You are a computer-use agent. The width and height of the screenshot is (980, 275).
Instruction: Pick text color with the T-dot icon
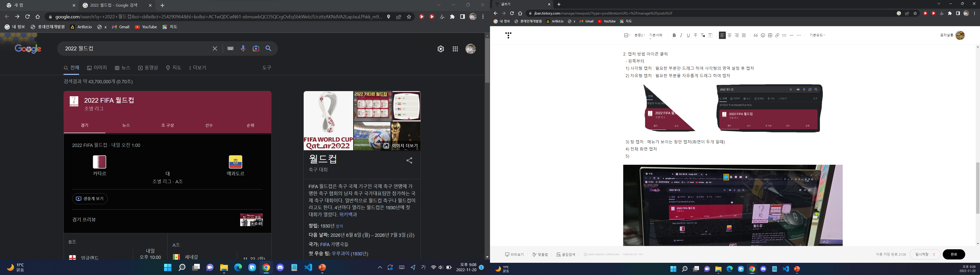[703, 35]
